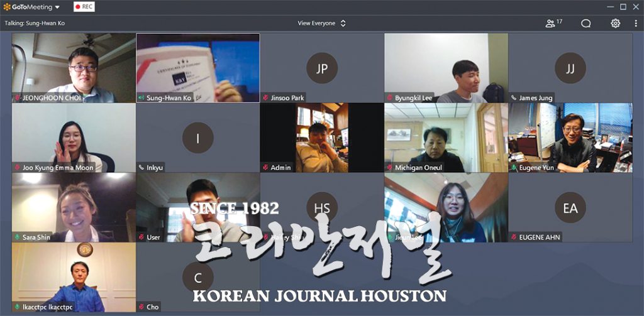This screenshot has height=316, width=644.
Task: Click muted mic icon beside EUGENE AHN
Action: tap(514, 237)
